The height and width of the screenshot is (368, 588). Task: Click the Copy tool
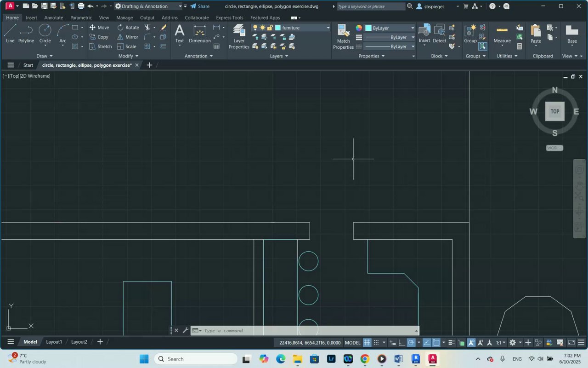(x=99, y=37)
